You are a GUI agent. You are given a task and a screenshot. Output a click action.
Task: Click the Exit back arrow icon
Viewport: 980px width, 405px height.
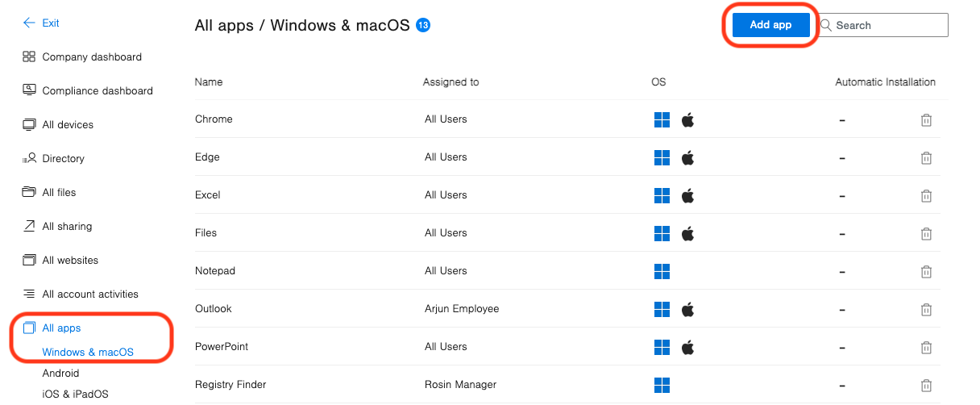click(x=29, y=23)
